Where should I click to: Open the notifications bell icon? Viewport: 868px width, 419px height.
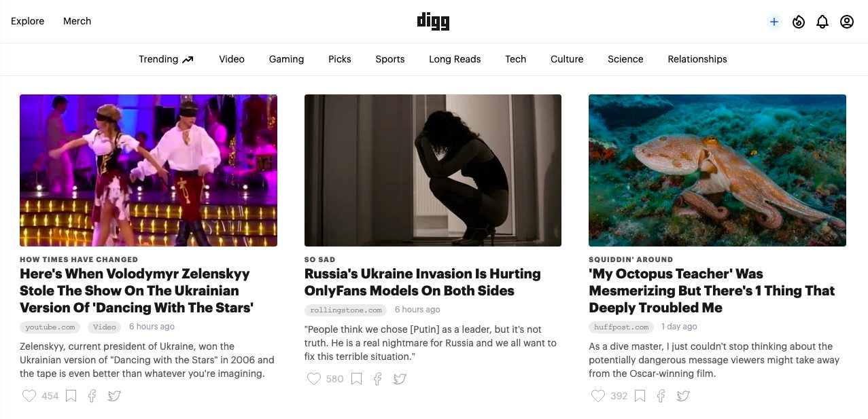point(822,22)
